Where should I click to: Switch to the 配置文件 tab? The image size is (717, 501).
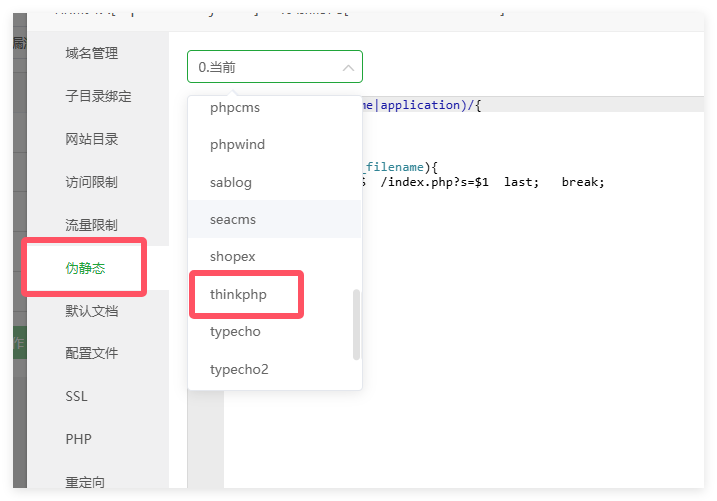pyautogui.click(x=91, y=353)
